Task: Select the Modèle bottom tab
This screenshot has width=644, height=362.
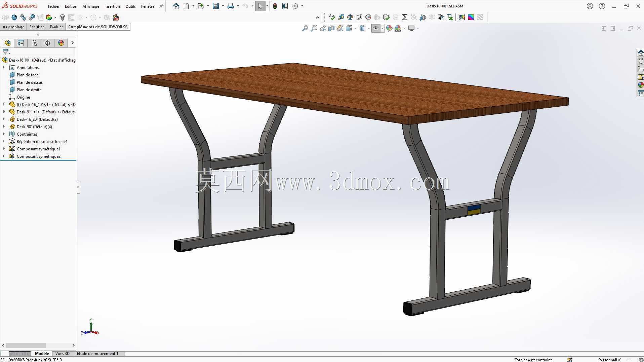Action: pos(42,354)
